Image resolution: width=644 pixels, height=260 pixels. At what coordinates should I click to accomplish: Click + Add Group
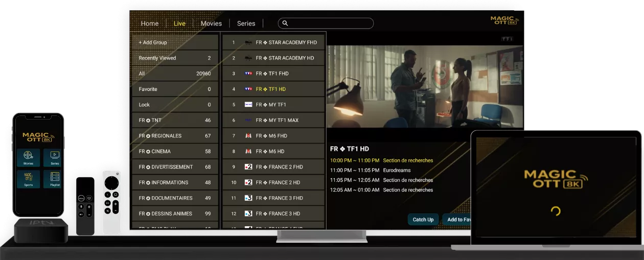coord(175,42)
